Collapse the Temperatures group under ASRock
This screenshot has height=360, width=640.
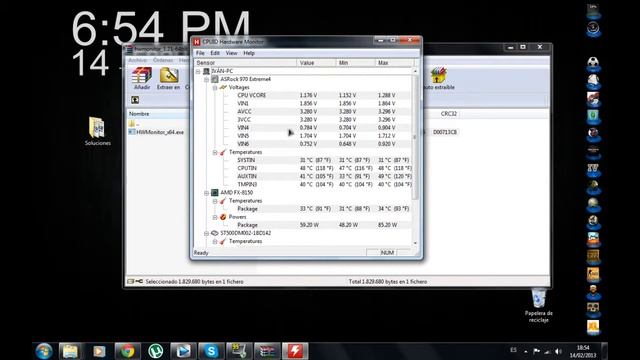click(215, 152)
